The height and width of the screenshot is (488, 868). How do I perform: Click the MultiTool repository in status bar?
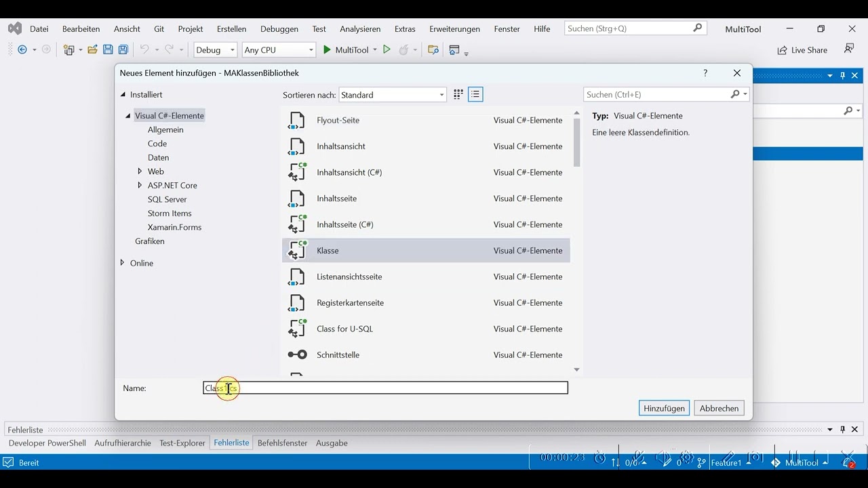[800, 462]
